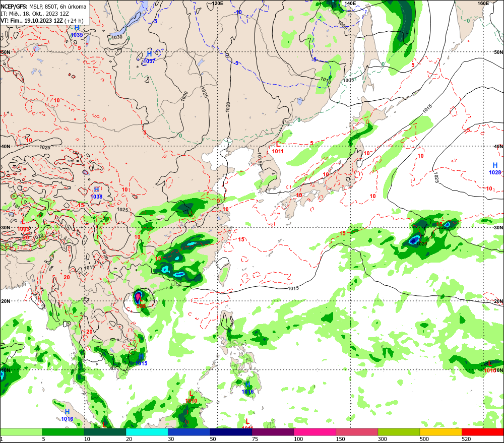Click the title 'NCEP/GFS: MSLP, 850T, 6h úrkoma'
Viewport: 504px width, 443px height.
pos(43,7)
